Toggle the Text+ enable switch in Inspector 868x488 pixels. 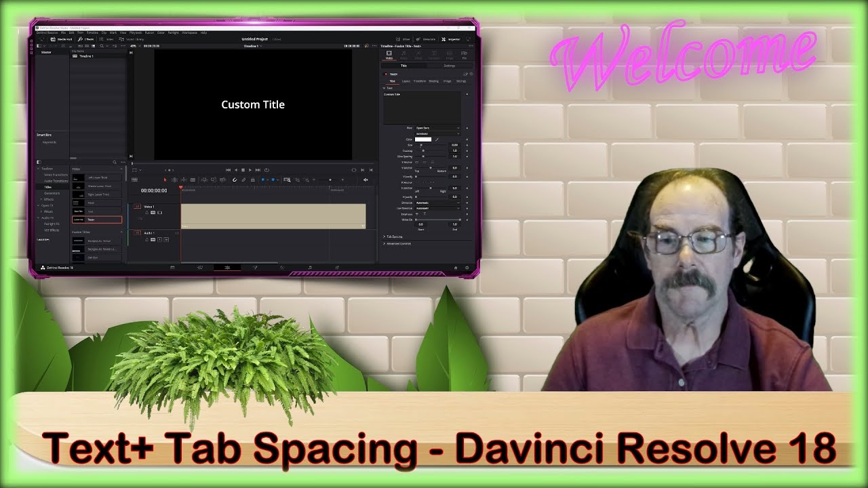point(386,74)
